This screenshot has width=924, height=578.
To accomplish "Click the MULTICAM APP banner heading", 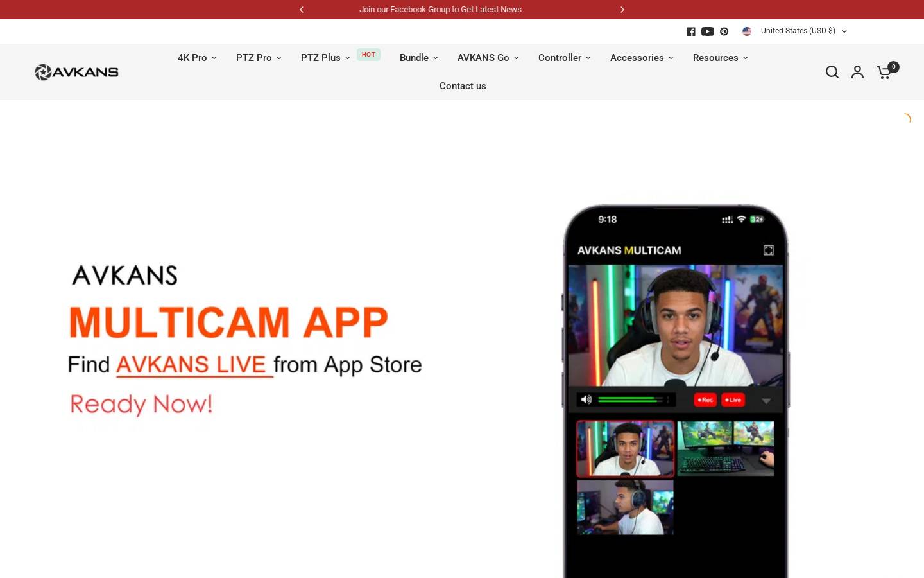I will 228,322.
